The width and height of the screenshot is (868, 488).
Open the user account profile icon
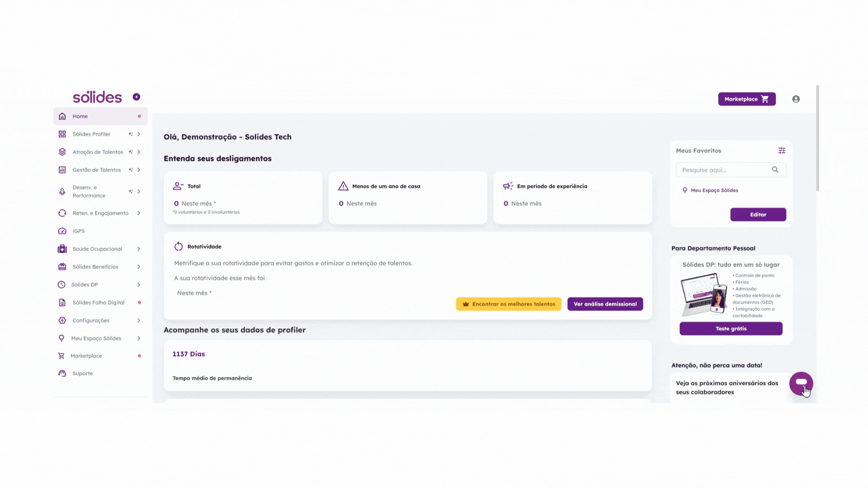796,99
